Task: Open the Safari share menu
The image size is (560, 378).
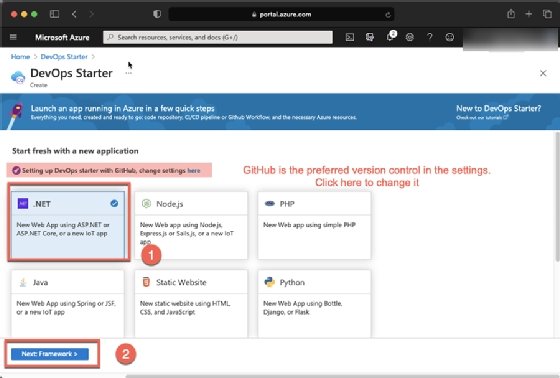Action: pos(511,14)
